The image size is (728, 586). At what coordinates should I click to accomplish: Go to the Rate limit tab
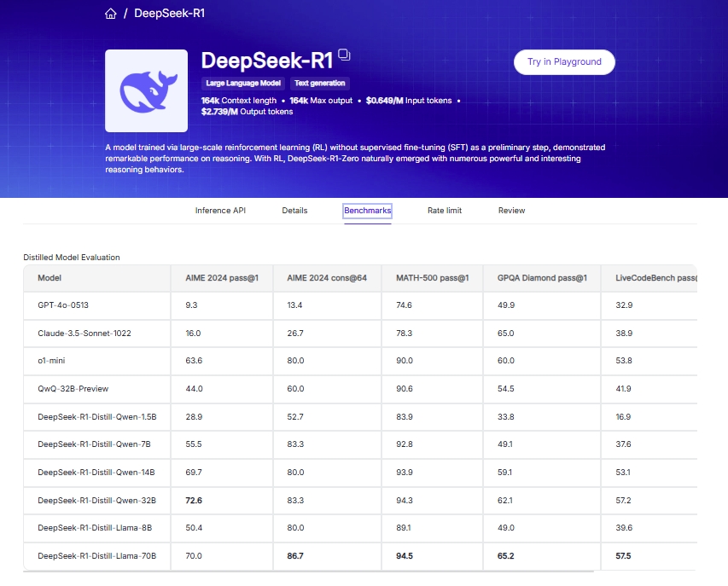click(445, 211)
